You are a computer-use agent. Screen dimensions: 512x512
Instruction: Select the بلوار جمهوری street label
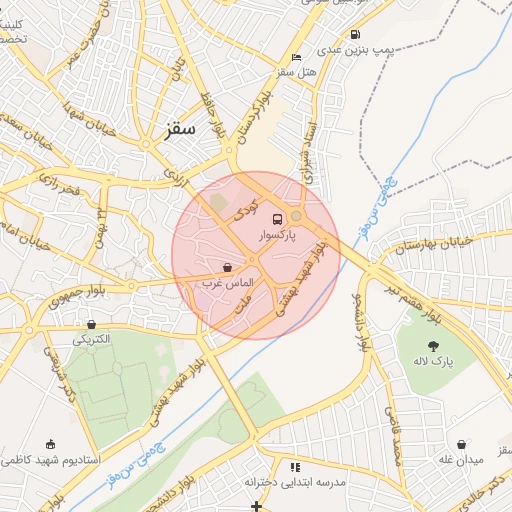pos(77,296)
